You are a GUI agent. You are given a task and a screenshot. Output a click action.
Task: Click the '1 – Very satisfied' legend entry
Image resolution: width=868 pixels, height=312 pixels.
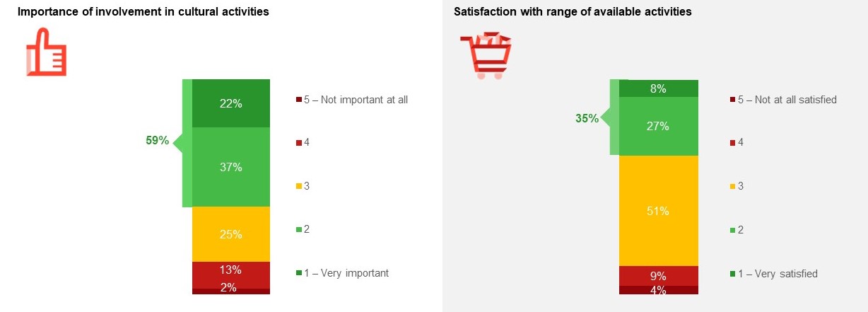click(x=773, y=274)
